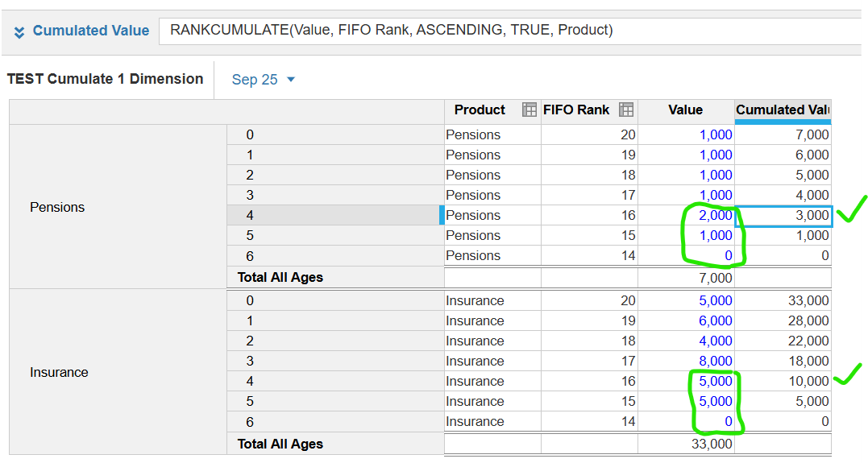Click Insurance cumulated value 33,000 cell
The image size is (868, 463).
[783, 301]
